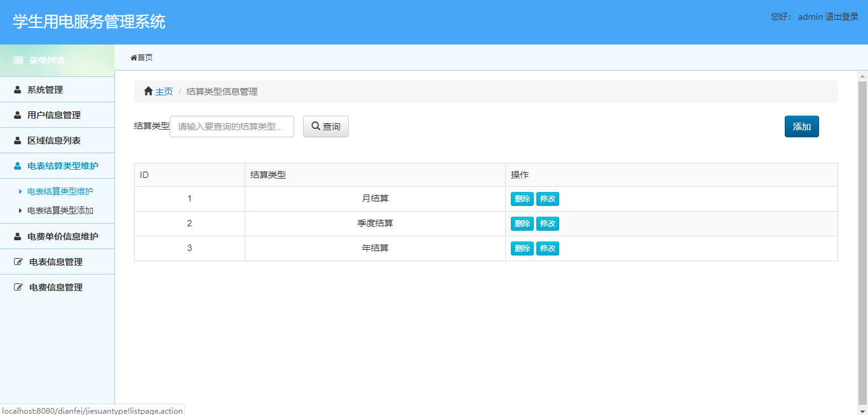868x415 pixels.
Task: Click 修改 for the 季度结算 row
Action: coord(547,223)
